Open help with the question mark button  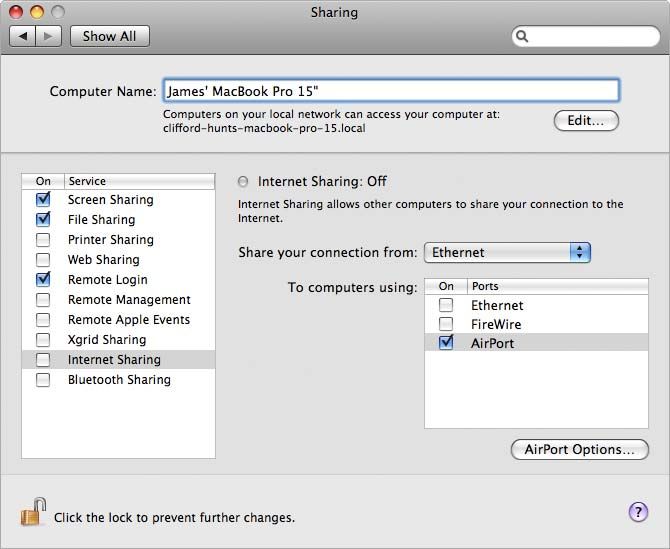tap(638, 512)
